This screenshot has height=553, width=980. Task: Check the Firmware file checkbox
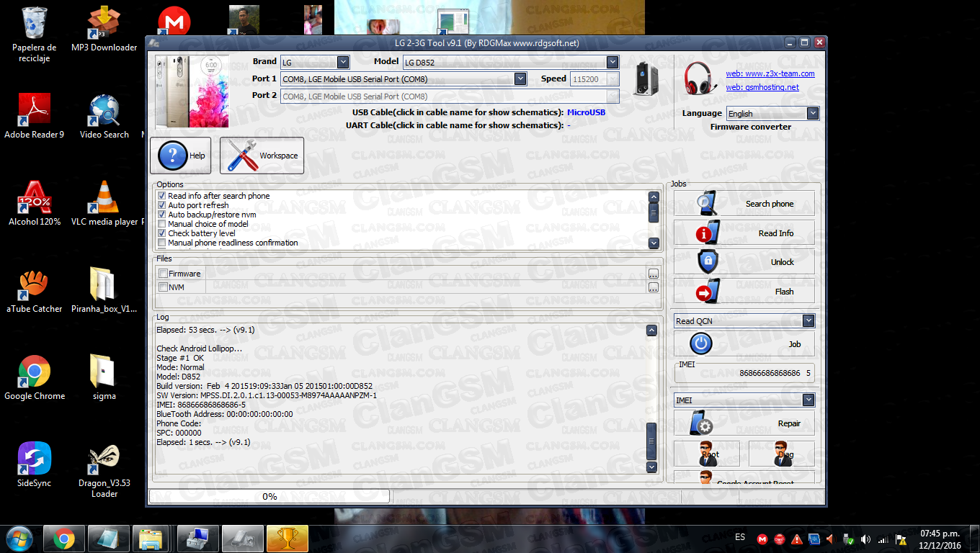(x=163, y=274)
